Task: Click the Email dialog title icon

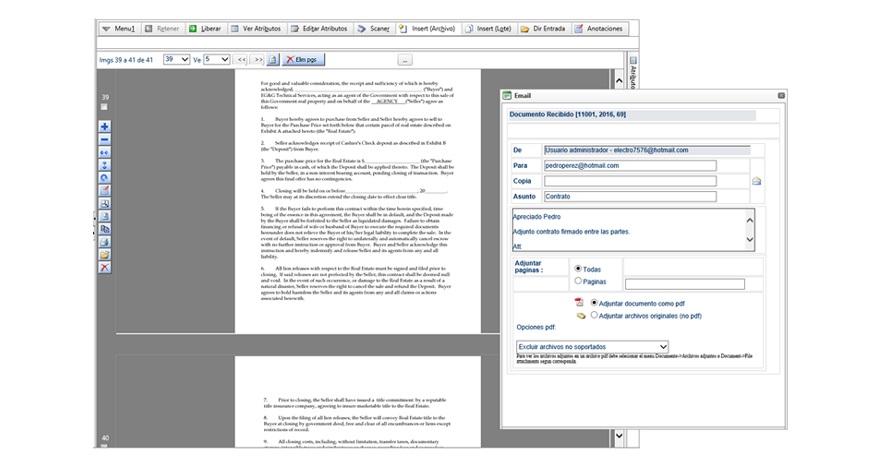Action: point(507,96)
